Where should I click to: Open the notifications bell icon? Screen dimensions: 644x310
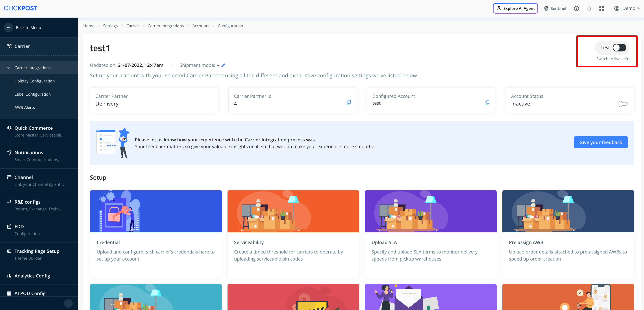(589, 9)
